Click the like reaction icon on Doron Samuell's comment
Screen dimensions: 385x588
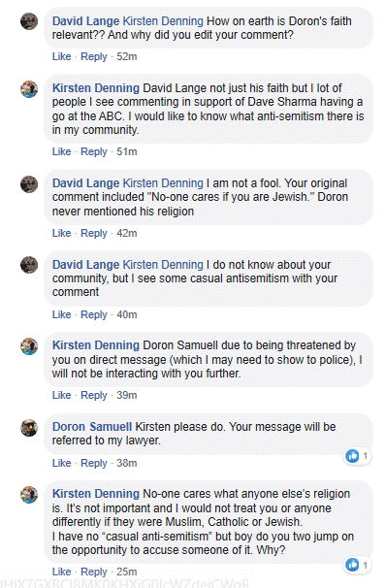352,456
